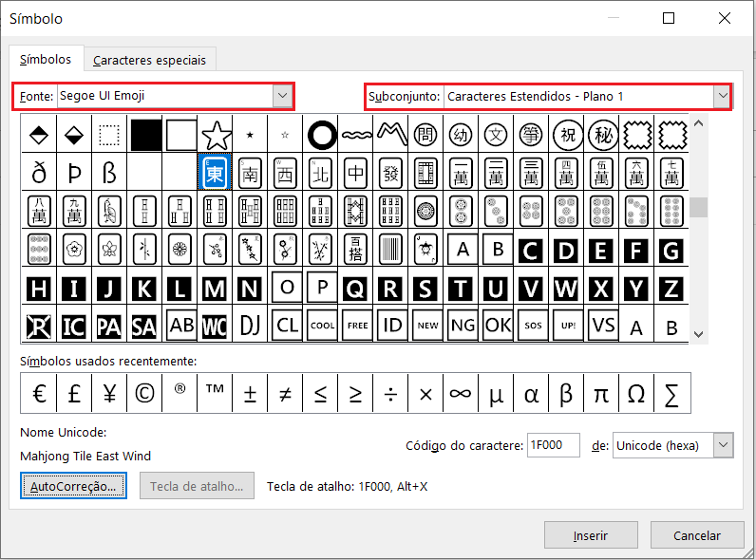Select the large solid black square symbol

point(144,135)
